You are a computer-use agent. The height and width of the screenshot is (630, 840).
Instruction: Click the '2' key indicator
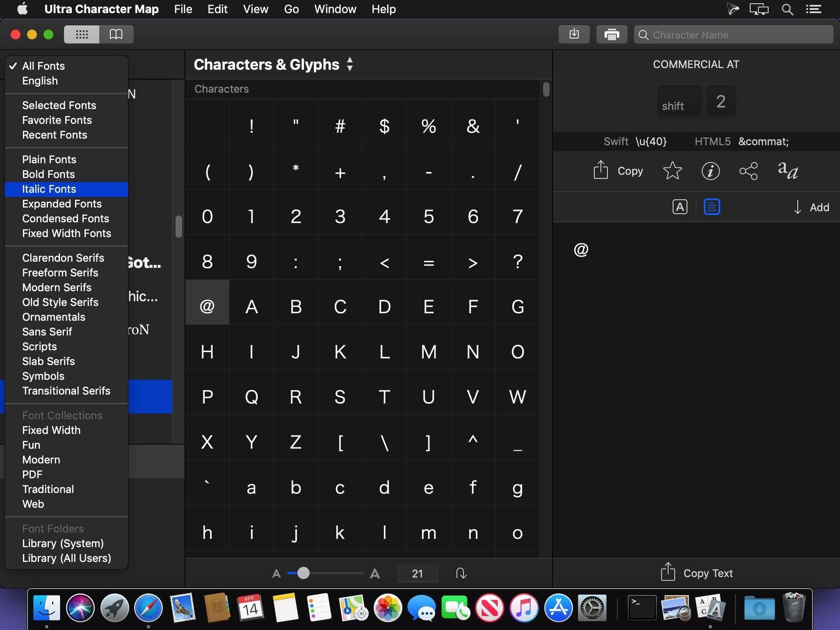tap(721, 100)
